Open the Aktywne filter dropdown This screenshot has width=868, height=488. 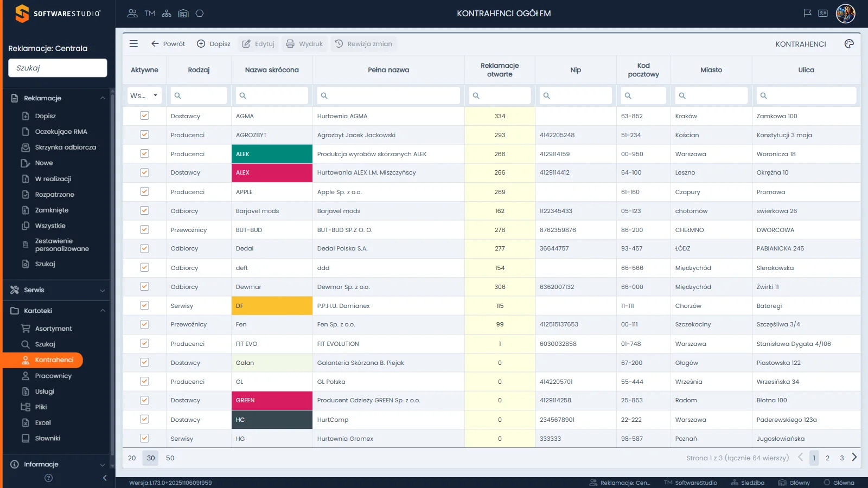pyautogui.click(x=144, y=95)
